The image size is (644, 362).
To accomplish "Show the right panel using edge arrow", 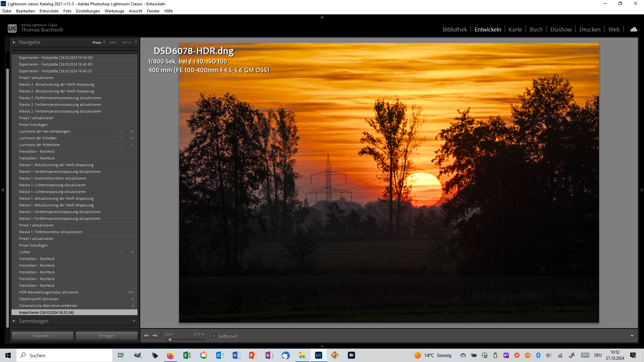I will point(641,190).
